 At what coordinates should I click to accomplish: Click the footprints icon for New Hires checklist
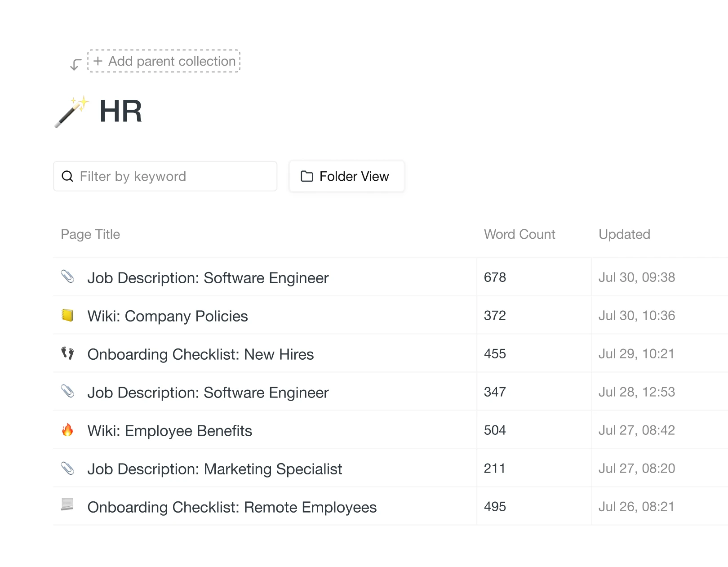pos(67,353)
